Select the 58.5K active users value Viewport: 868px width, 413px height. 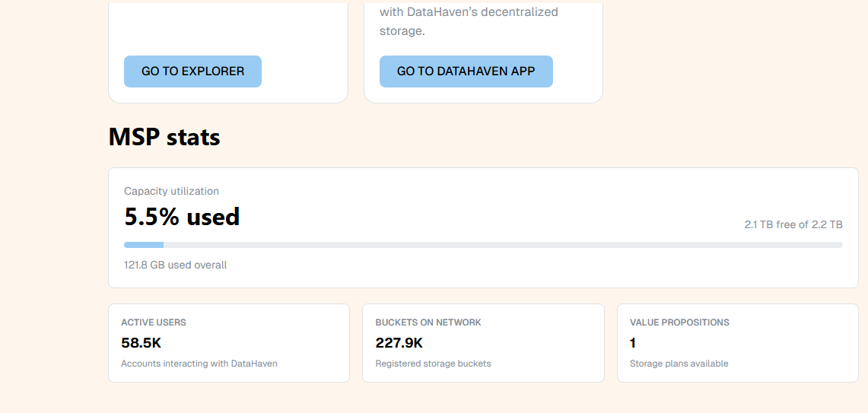[x=141, y=343]
